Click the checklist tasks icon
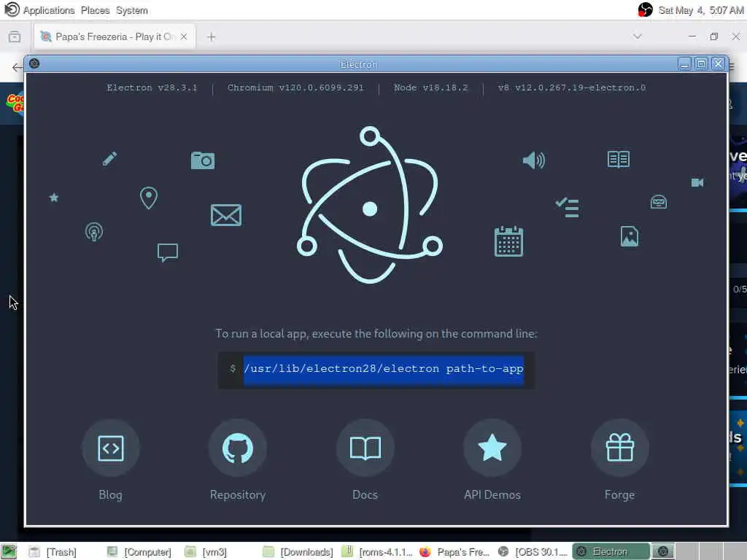 [567, 208]
